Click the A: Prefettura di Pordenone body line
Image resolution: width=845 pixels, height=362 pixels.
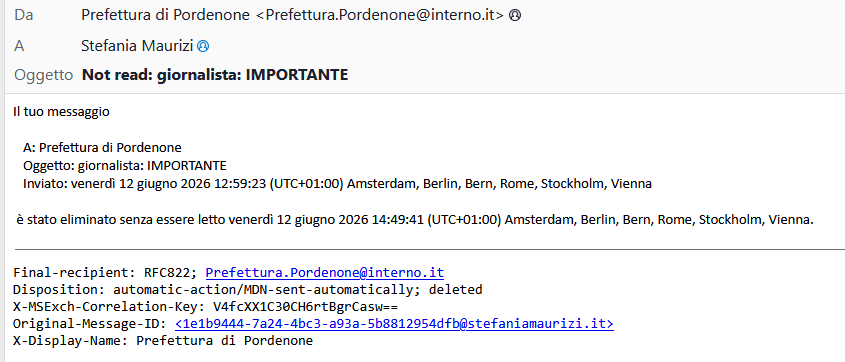[102, 147]
